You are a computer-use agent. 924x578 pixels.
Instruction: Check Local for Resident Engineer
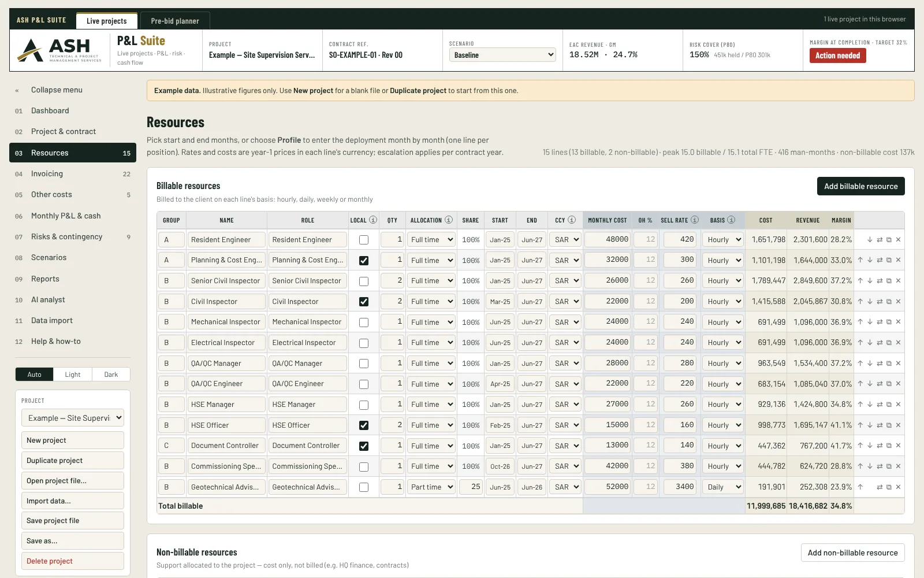364,240
